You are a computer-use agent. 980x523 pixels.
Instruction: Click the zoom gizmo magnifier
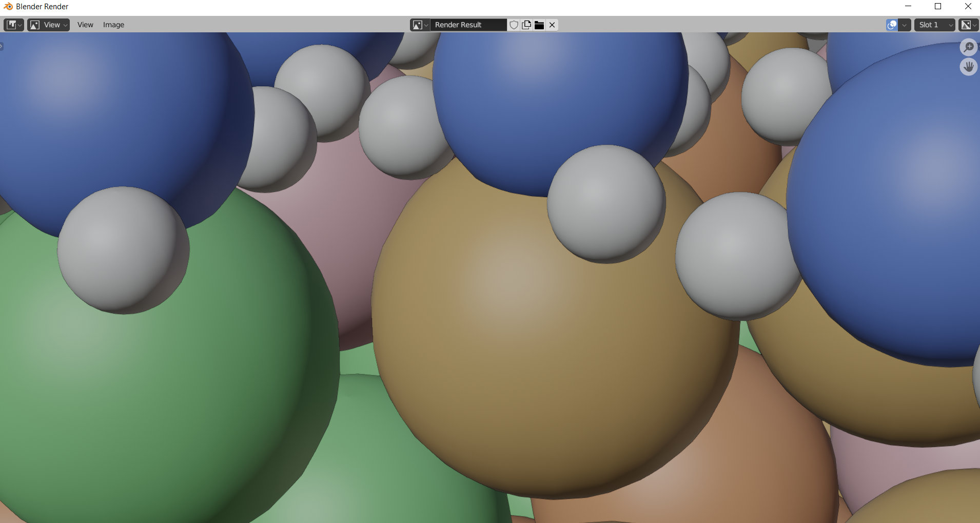point(969,47)
